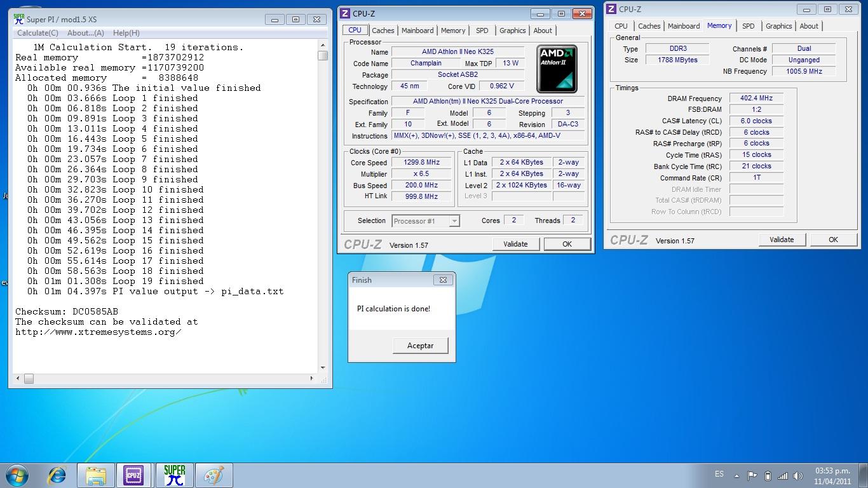Open network signal tray icon
The height and width of the screenshot is (488, 868).
[x=783, y=475]
